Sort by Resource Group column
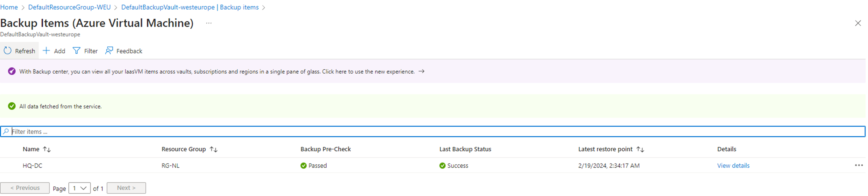The height and width of the screenshot is (196, 868). (x=214, y=149)
